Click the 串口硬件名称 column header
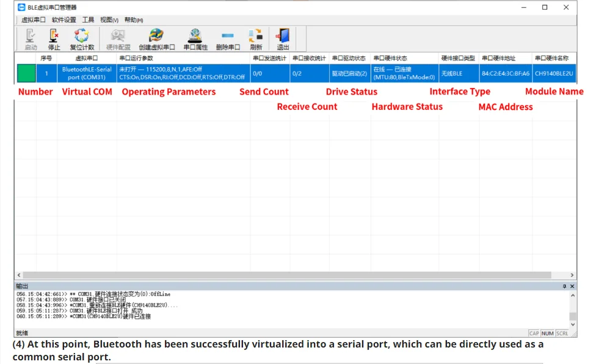Image resolution: width=596 pixels, height=364 pixels. (554, 58)
